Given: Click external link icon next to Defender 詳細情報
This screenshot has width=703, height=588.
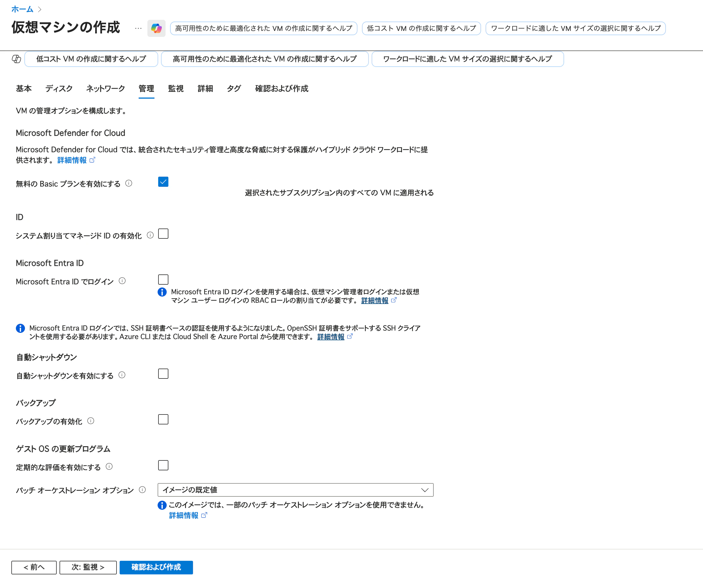Looking at the screenshot, I should pos(92,160).
